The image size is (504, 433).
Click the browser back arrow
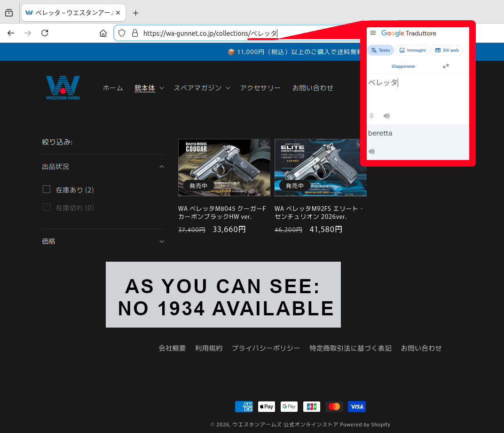[x=11, y=33]
